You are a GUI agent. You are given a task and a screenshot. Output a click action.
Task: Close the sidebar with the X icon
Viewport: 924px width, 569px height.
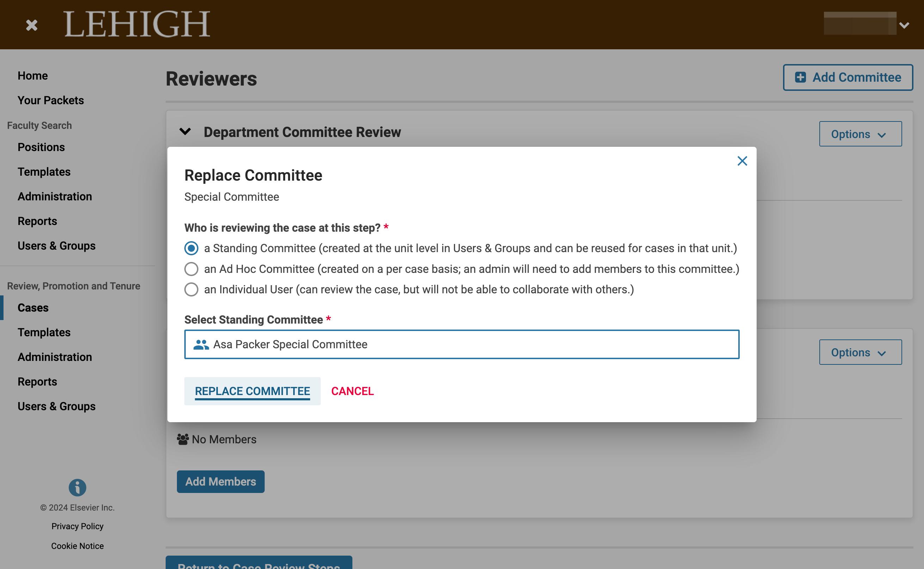[x=32, y=25]
